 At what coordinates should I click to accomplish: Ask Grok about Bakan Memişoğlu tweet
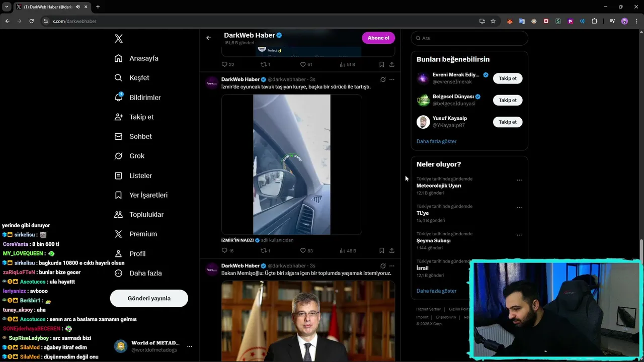(383, 266)
